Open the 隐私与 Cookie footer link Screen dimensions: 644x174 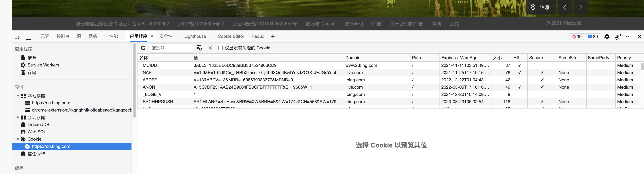click(x=321, y=24)
